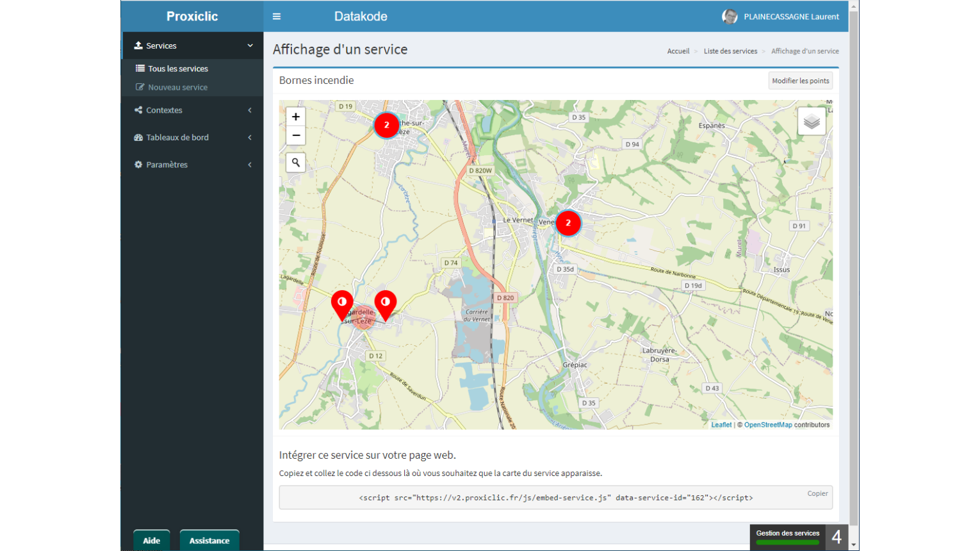Image resolution: width=980 pixels, height=551 pixels.
Task: Click the Espanès town label on map
Action: [x=712, y=126]
